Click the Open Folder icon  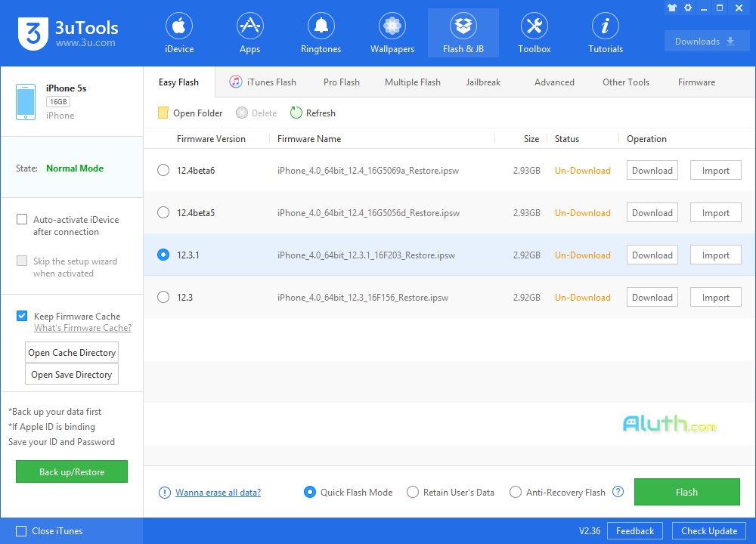(163, 112)
